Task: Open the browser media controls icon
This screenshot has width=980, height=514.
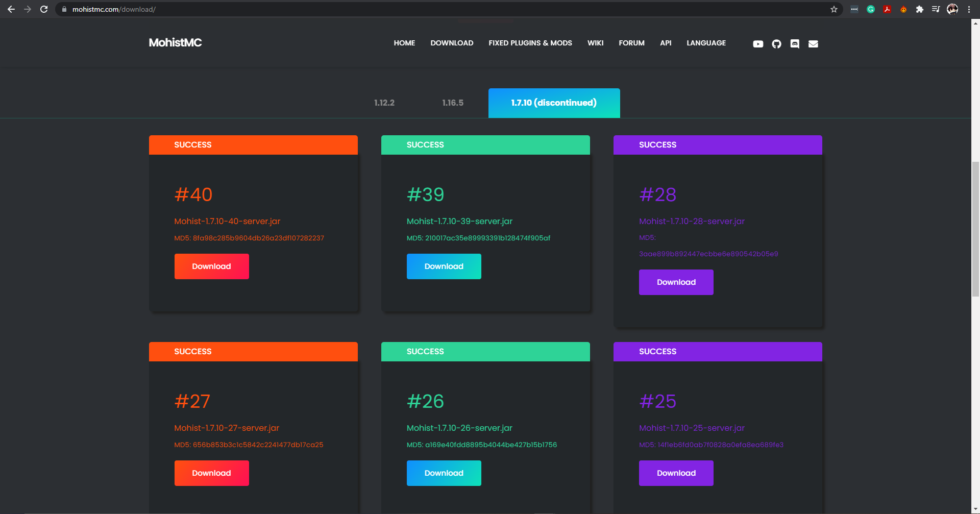Action: 936,9
